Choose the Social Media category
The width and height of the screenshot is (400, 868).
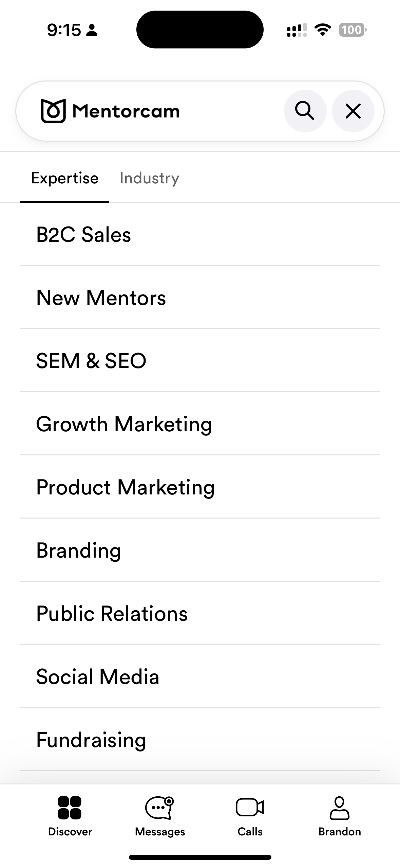pos(97,677)
